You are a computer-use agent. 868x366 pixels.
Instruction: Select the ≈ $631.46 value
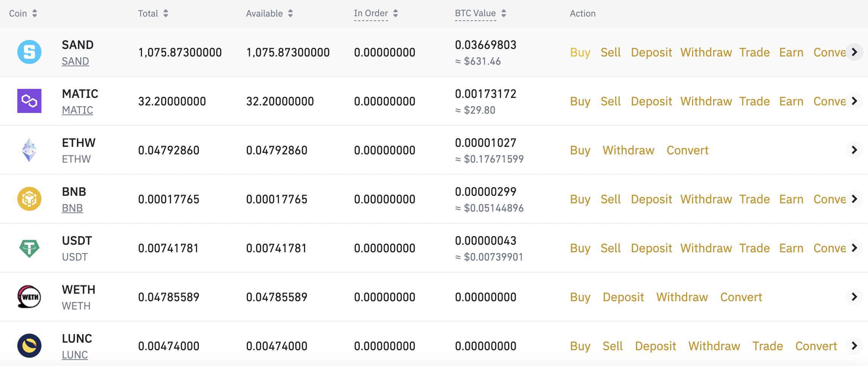tap(478, 61)
